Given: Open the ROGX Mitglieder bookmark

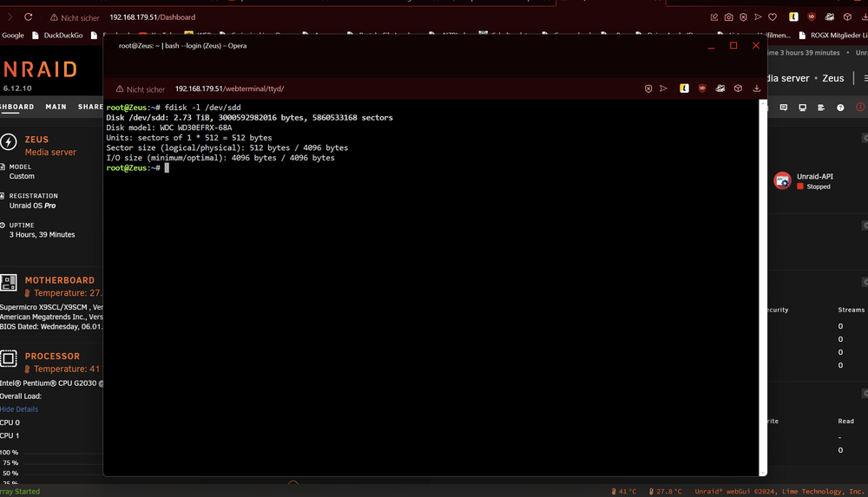Looking at the screenshot, I should [833, 36].
